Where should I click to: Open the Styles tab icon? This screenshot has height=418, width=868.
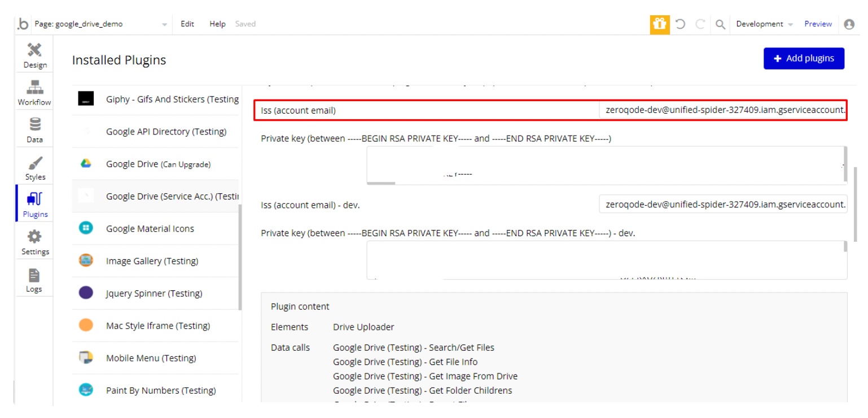point(35,162)
